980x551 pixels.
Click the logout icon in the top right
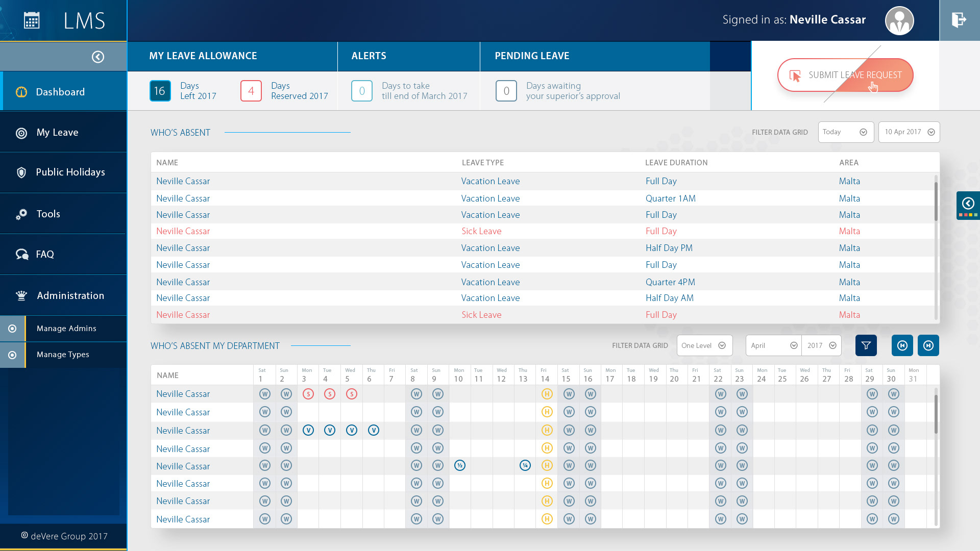click(959, 20)
